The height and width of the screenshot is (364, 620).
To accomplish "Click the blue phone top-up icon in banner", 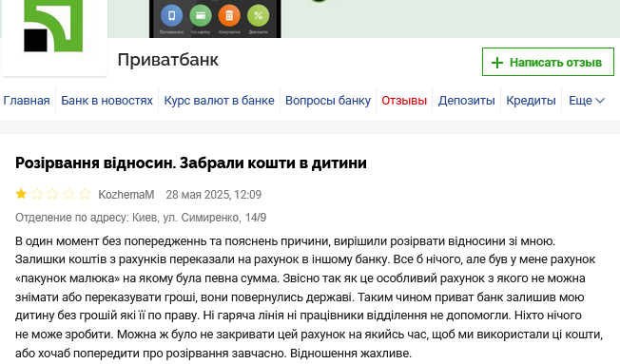I will pyautogui.click(x=171, y=16).
